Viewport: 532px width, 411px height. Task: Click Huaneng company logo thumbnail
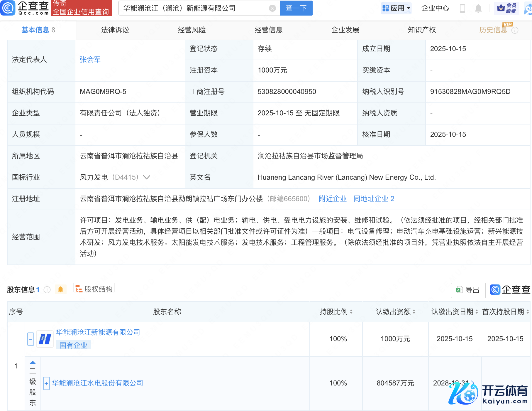(45, 339)
